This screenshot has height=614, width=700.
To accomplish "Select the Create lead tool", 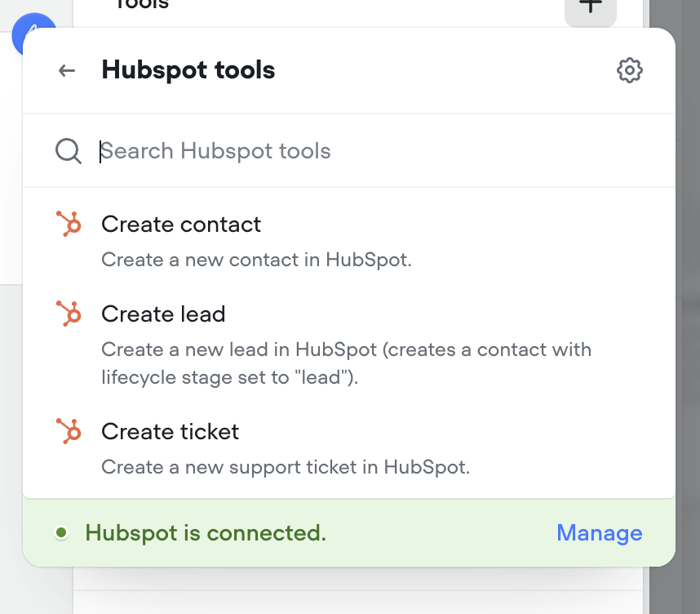I will pyautogui.click(x=163, y=314).
